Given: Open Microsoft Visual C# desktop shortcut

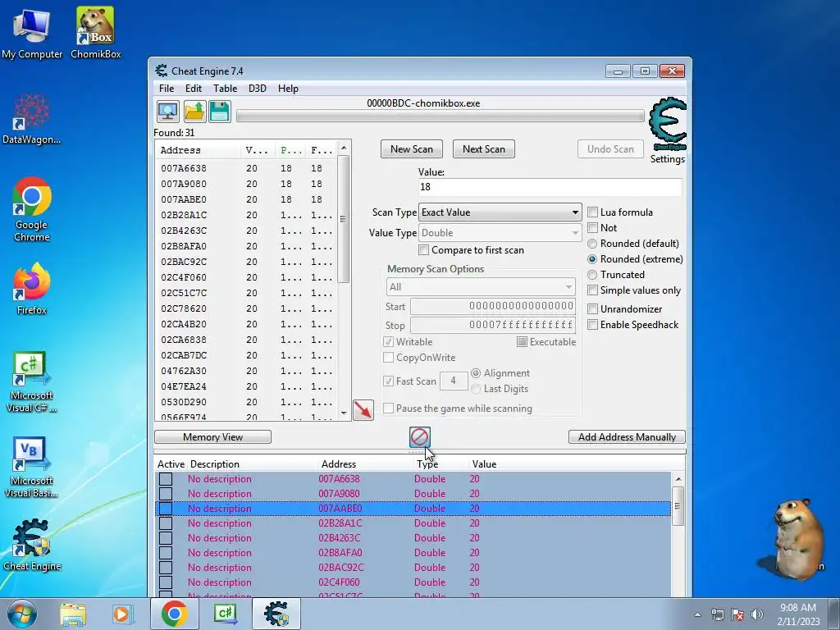Looking at the screenshot, I should [x=32, y=381].
